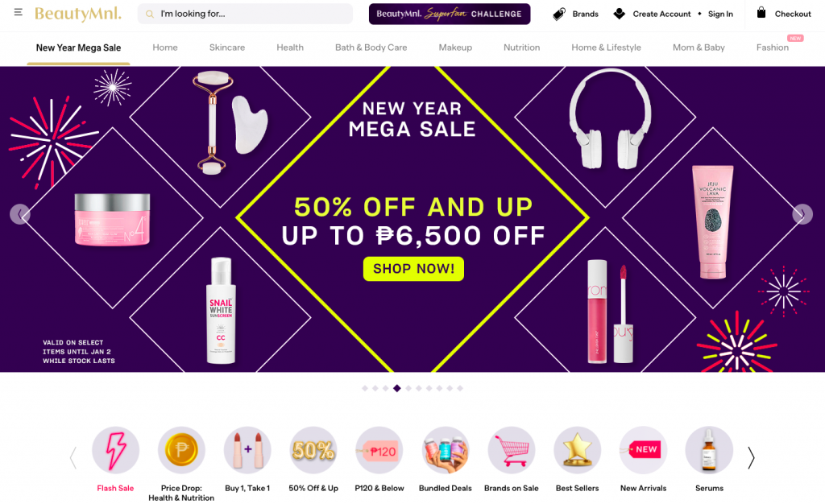Select the last banner indicator dot
The image size is (825, 504).
pyautogui.click(x=460, y=388)
